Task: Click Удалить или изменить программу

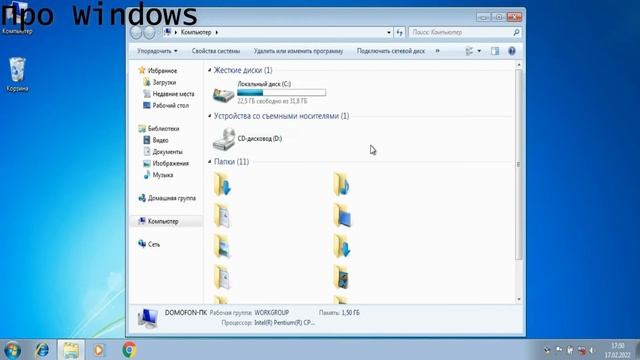Action: point(298,51)
